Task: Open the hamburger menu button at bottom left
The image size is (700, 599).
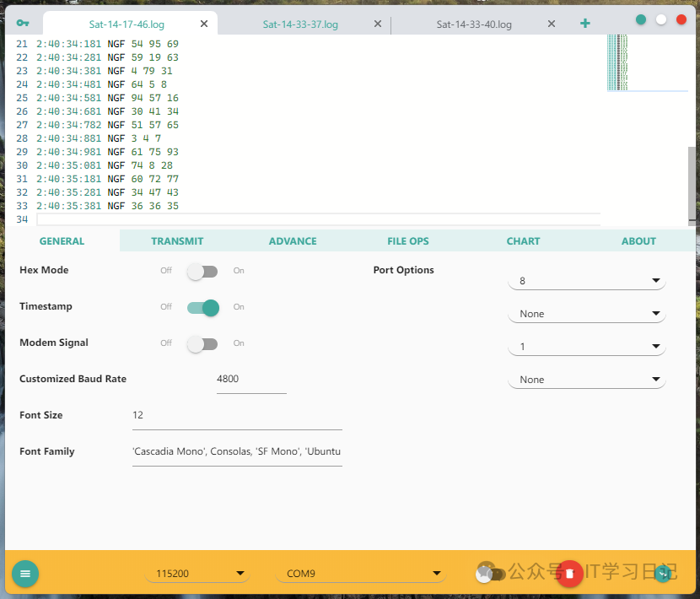Action: coord(25,574)
